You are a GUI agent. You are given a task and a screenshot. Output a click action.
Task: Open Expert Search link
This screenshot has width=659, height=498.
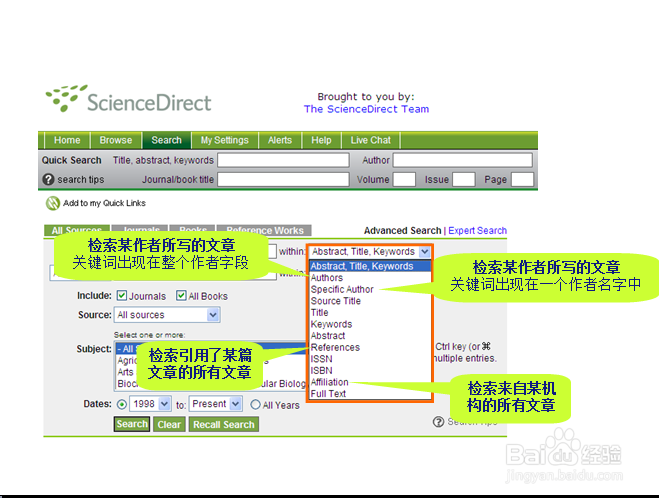click(477, 231)
